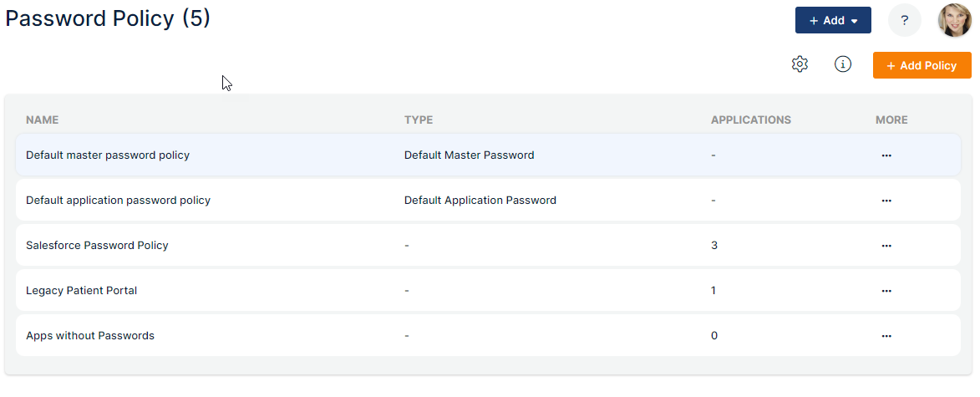
Task: Select the Default master password policy name
Action: (108, 155)
